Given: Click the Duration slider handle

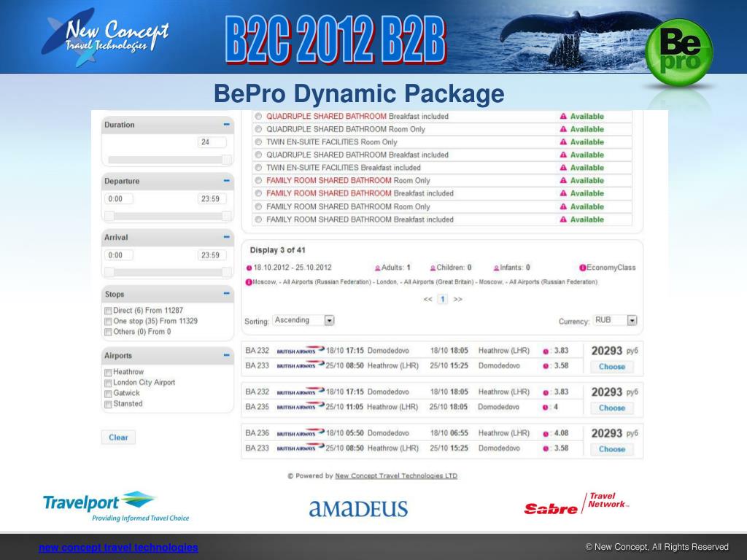Looking at the screenshot, I should pos(228,160).
